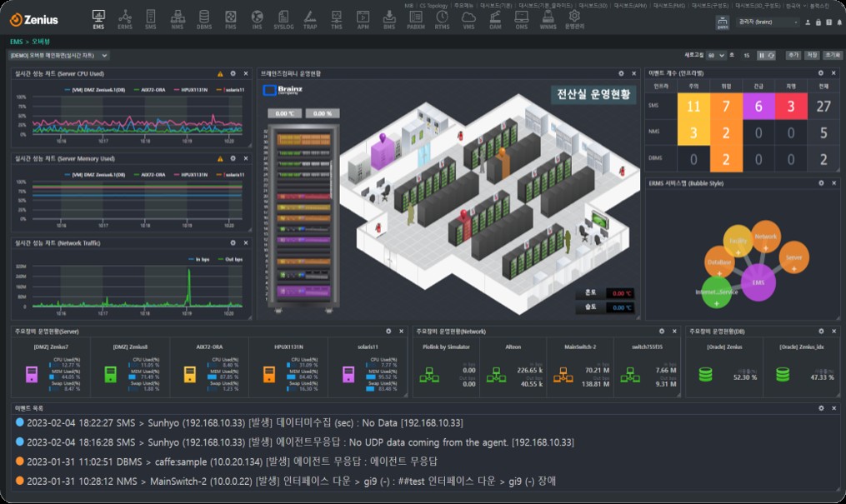Open the NMS module icon
846x504 pixels.
pyautogui.click(x=177, y=19)
